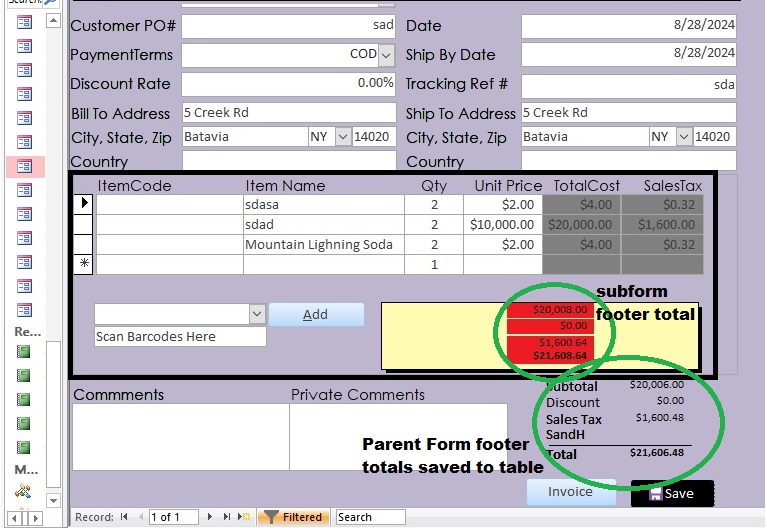Select the sdasa row using its record selector
Screen dimensions: 767x528
(x=84, y=204)
